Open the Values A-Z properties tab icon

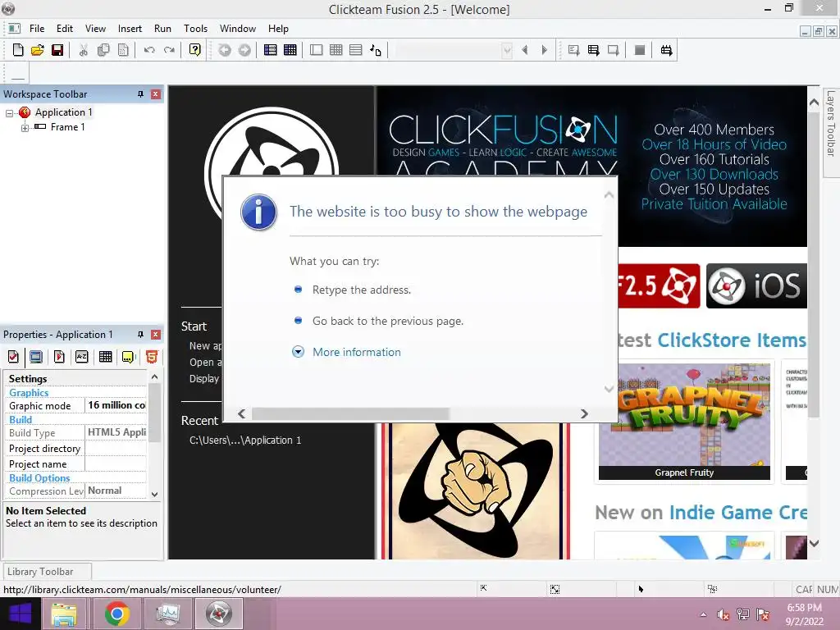(82, 357)
